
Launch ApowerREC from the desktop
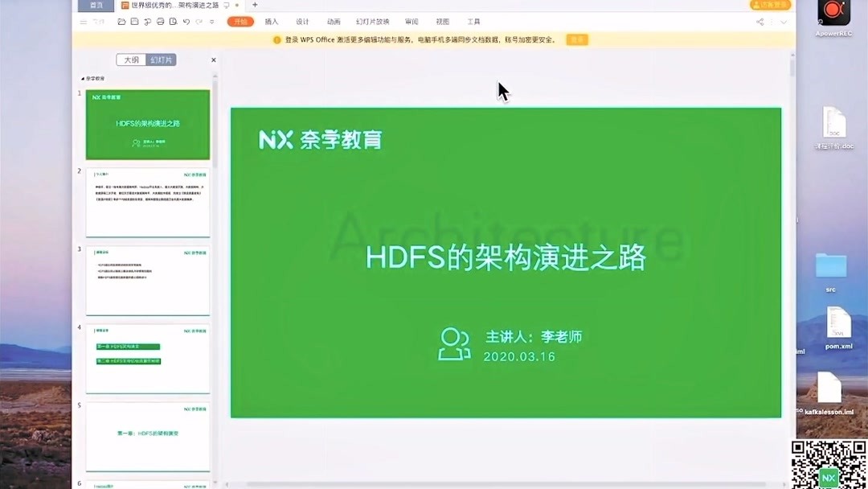[x=833, y=14]
